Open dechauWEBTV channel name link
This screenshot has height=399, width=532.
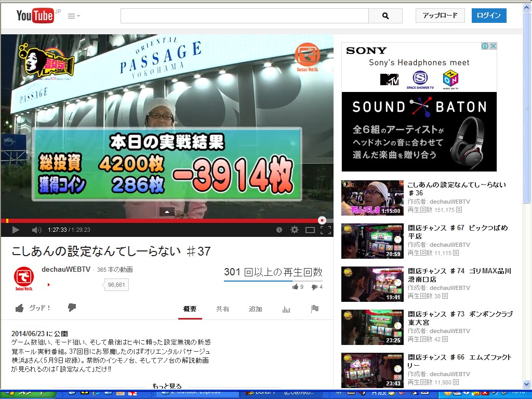(66, 270)
